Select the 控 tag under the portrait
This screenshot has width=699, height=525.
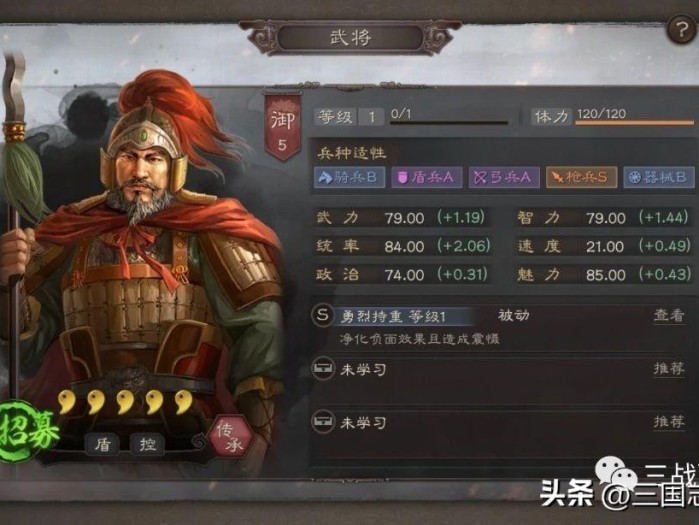pyautogui.click(x=148, y=444)
